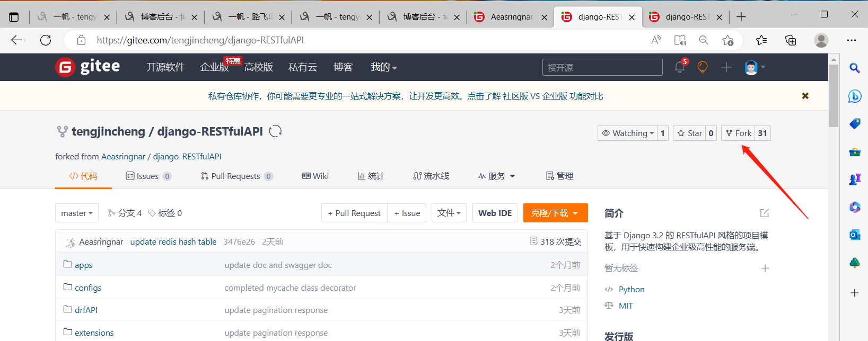Click the plus icon in Gitee header
The image size is (868, 341).
726,67
